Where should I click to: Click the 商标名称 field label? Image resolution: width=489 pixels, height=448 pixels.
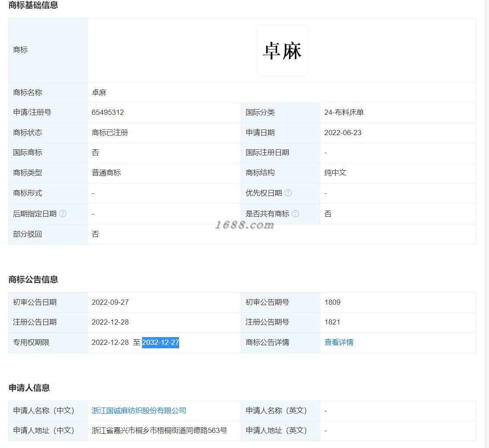tap(28, 93)
